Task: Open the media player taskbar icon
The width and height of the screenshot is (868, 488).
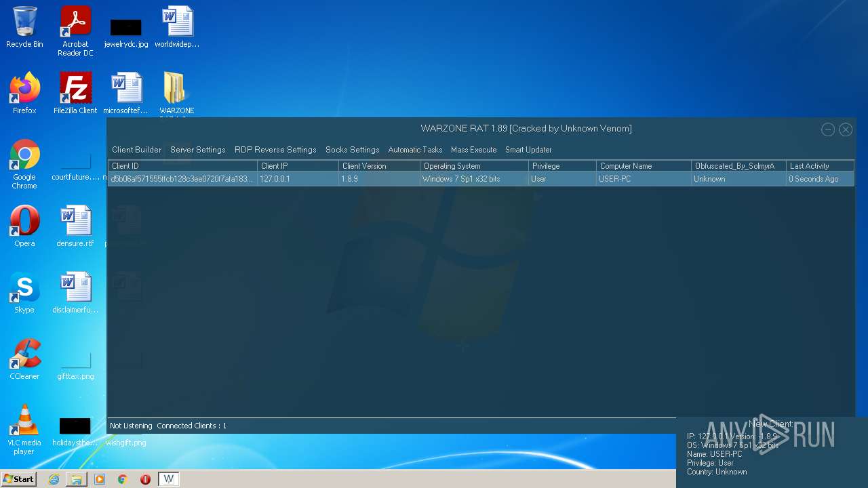Action: pyautogui.click(x=100, y=479)
